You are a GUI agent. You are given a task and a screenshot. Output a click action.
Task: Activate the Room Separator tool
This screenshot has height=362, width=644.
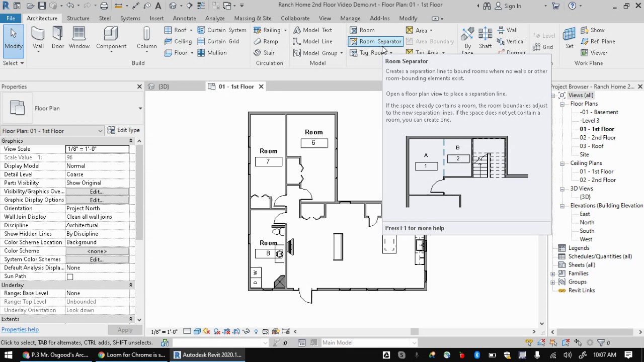[375, 41]
